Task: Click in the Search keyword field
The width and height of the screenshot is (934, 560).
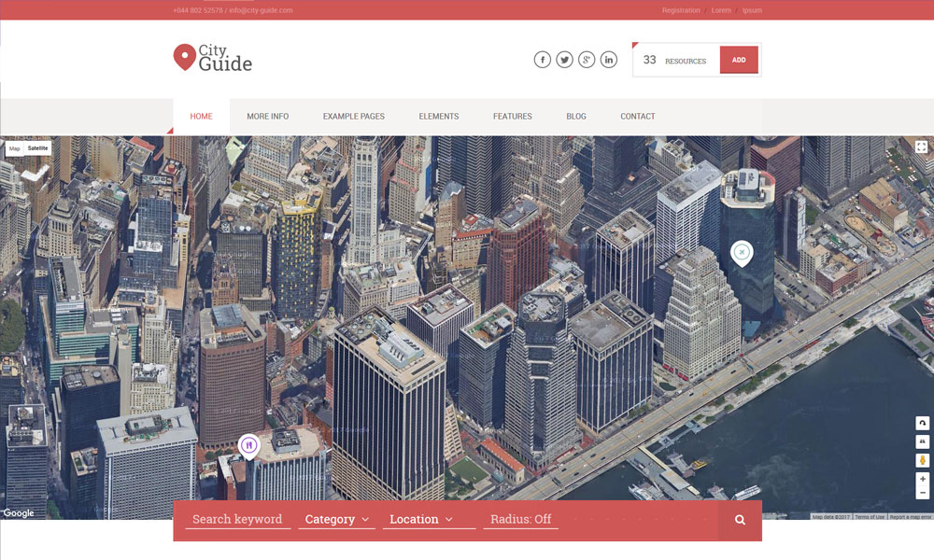Action: click(237, 519)
